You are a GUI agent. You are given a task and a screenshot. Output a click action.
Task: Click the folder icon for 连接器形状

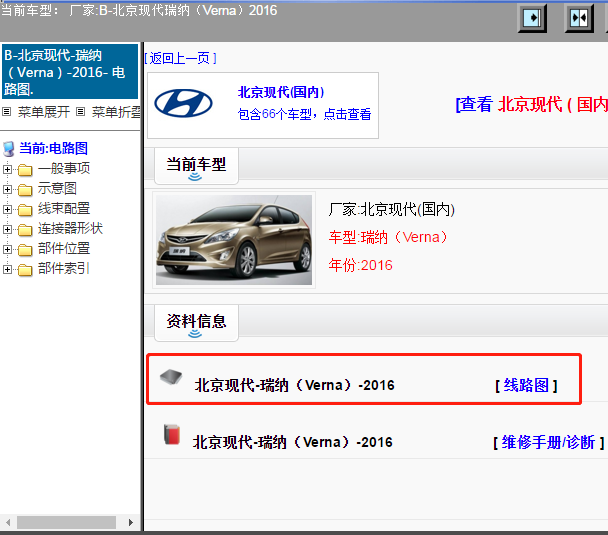click(25, 230)
